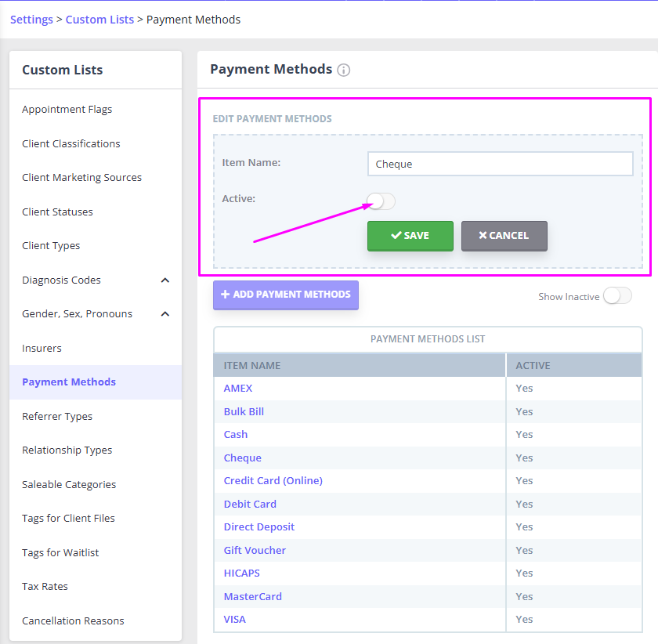Collapse the Diagnosis Codes section
Viewport: 658px width, 644px height.
164,279
